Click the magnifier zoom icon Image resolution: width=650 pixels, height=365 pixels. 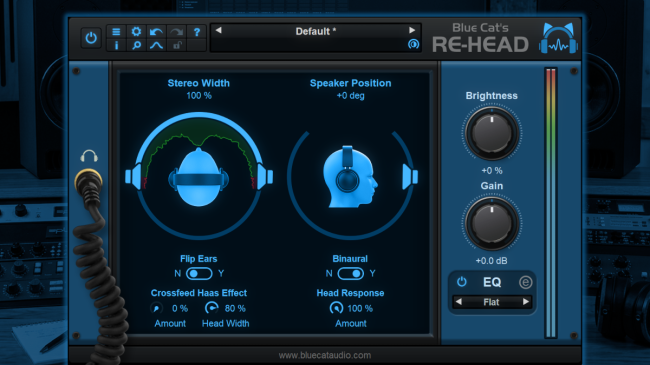coord(136,45)
